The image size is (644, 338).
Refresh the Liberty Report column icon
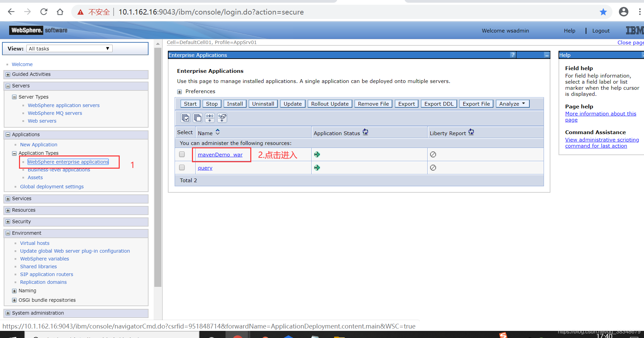tap(471, 132)
